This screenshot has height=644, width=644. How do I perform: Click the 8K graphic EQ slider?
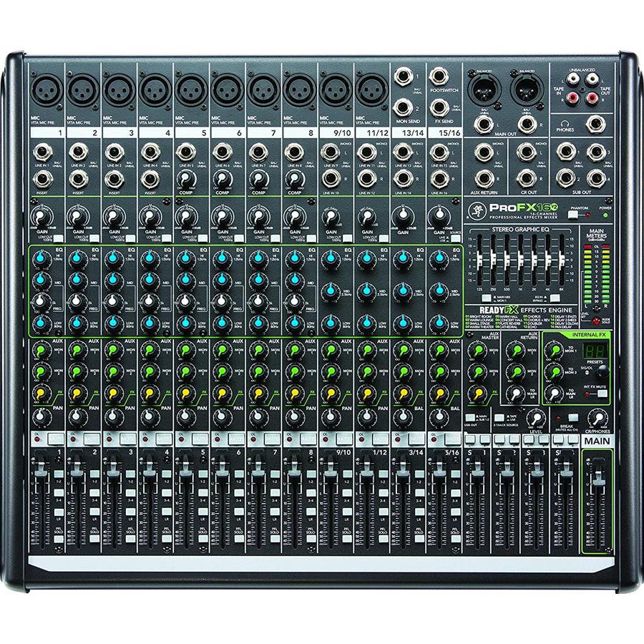point(562,260)
